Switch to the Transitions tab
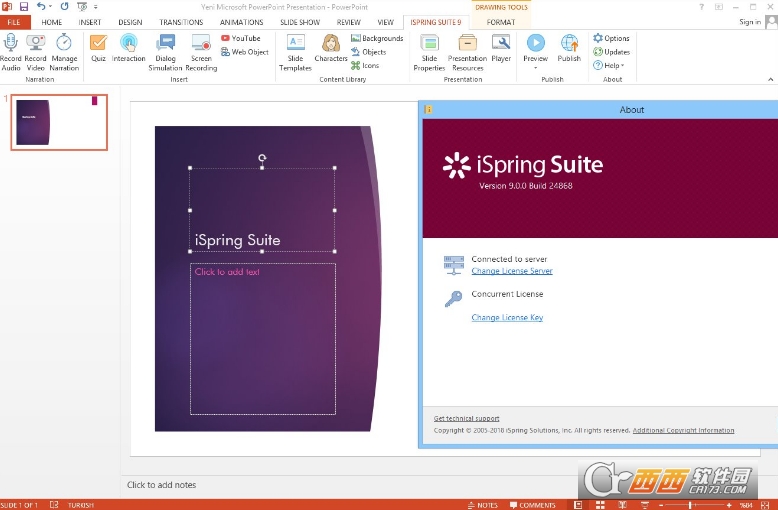778x510 pixels. coord(181,22)
